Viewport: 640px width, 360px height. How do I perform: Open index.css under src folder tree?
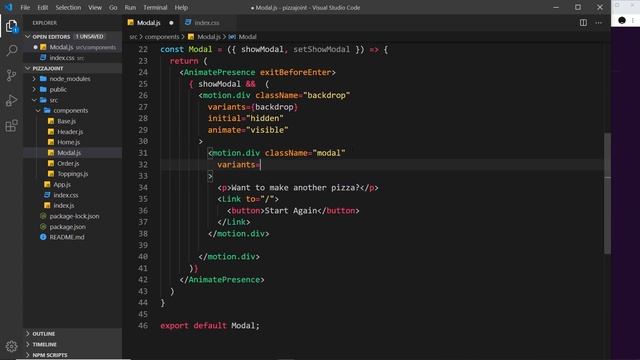[x=66, y=195]
